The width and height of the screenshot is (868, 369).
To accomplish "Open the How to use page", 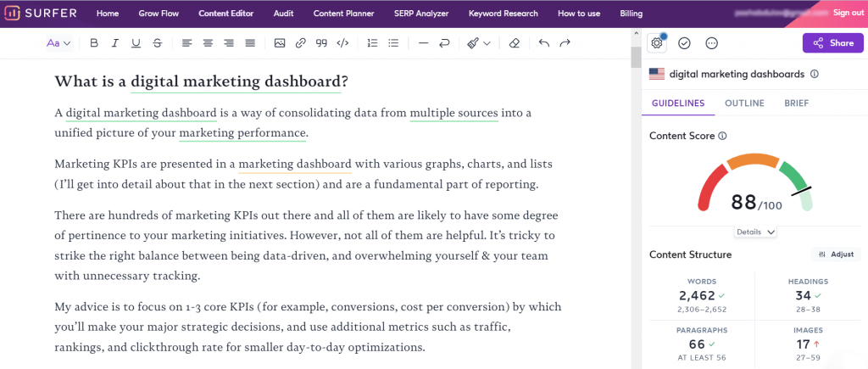I will click(579, 14).
